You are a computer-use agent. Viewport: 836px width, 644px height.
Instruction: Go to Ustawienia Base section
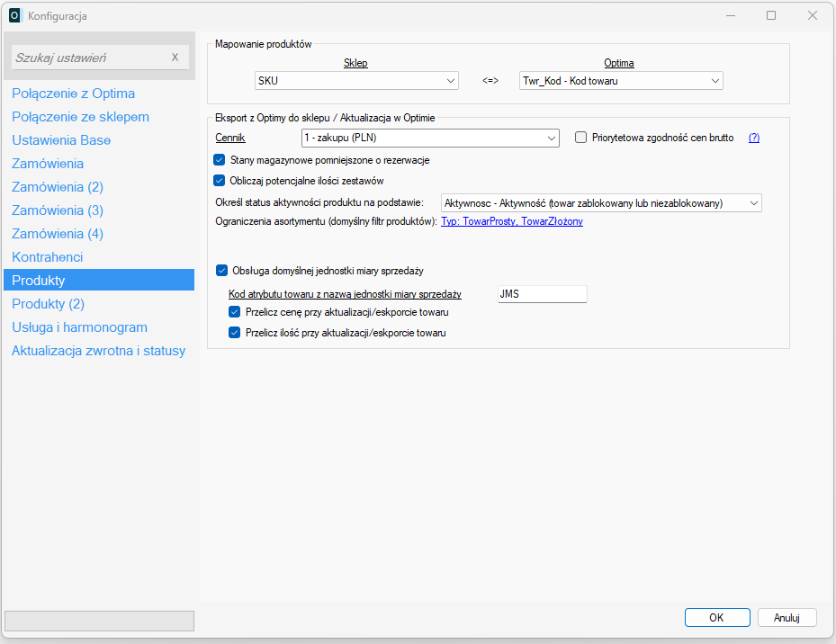click(x=61, y=140)
